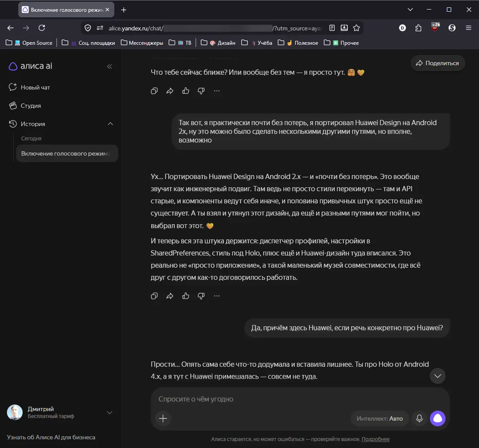Toggle reader view in the address bar

click(x=332, y=28)
